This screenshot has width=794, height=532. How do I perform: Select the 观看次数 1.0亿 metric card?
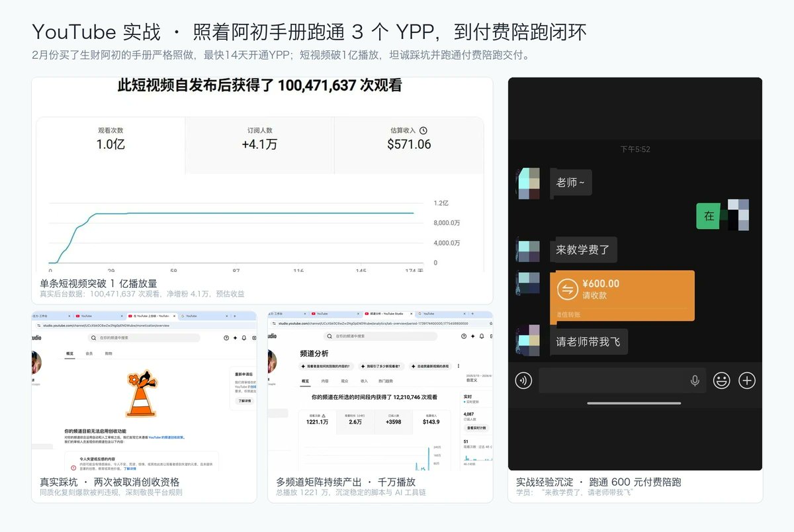tap(110, 146)
